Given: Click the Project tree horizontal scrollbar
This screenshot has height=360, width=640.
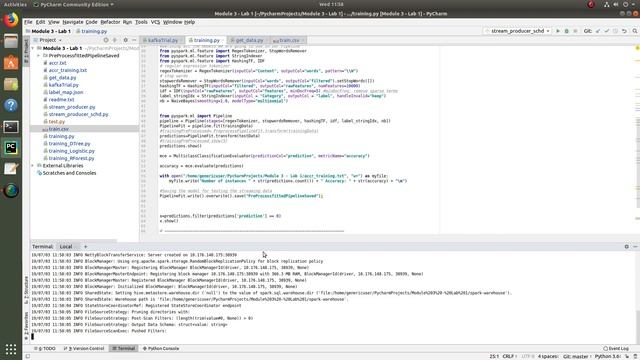Looking at the screenshot, I should tap(74, 241).
